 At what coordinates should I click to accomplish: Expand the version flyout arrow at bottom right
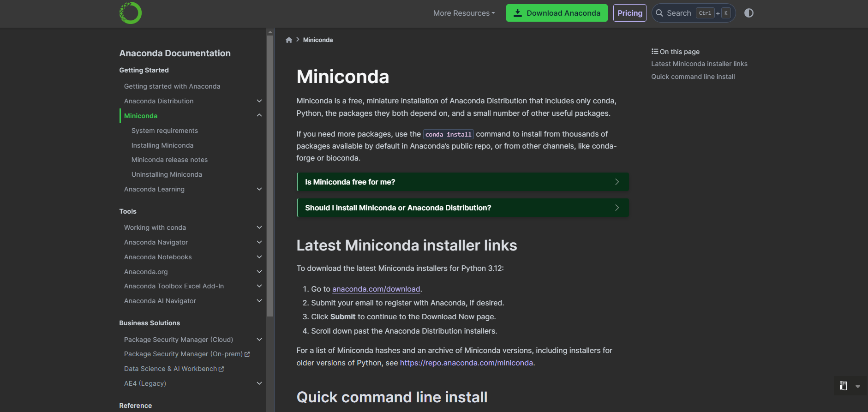[x=858, y=387]
